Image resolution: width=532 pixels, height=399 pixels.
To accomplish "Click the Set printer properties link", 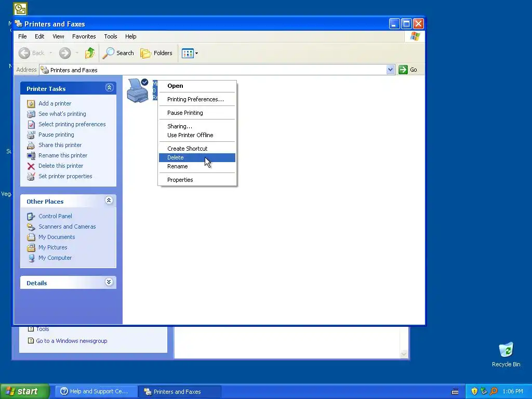I will click(65, 177).
